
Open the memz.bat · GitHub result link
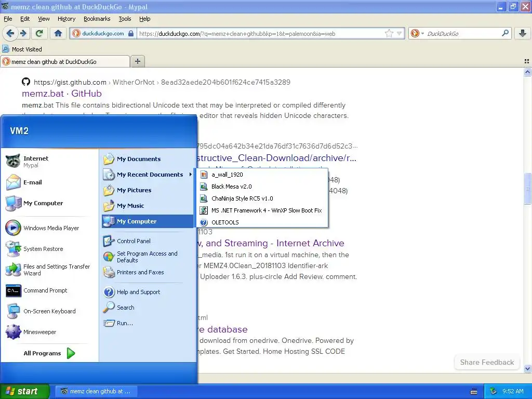coord(62,94)
